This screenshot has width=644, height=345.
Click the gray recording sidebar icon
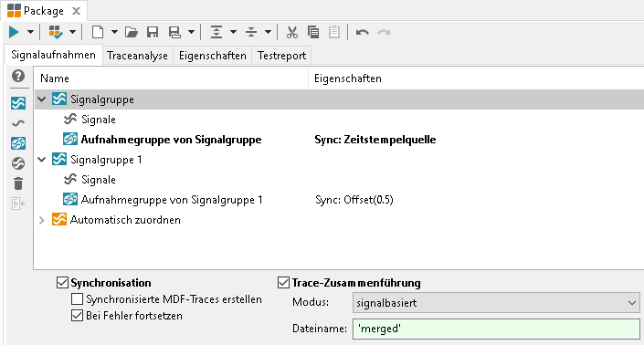(18, 163)
